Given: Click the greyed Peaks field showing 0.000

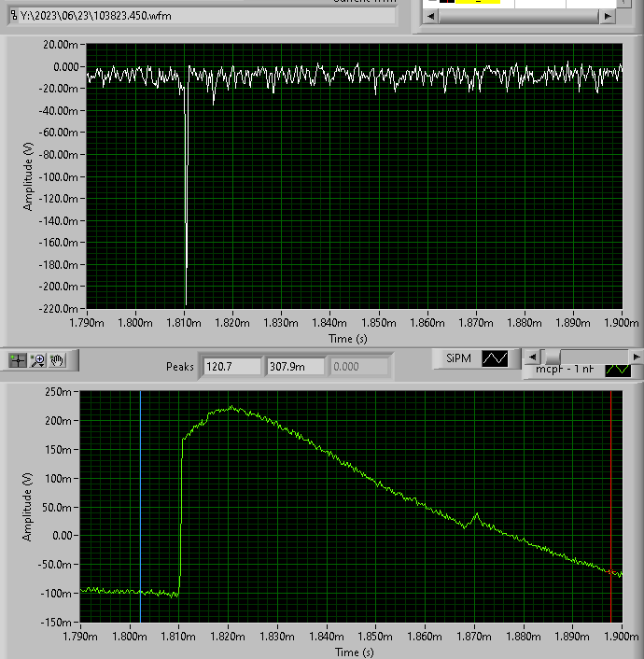Looking at the screenshot, I should point(359,367).
